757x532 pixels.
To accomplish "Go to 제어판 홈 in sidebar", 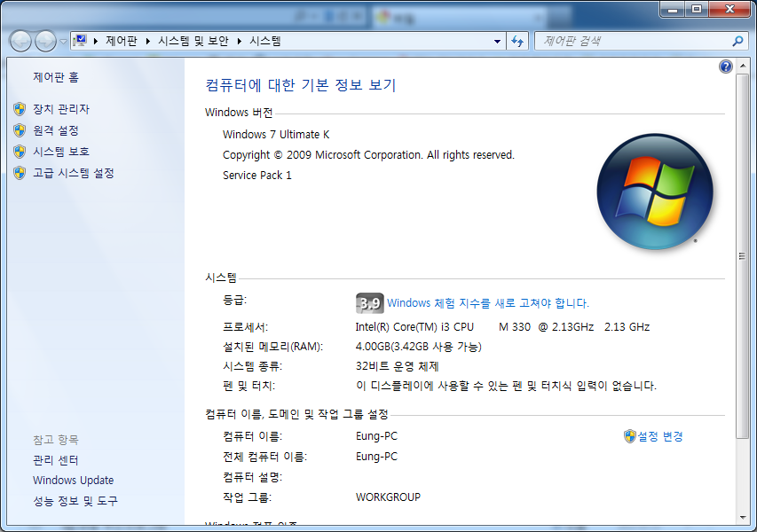I will [56, 77].
